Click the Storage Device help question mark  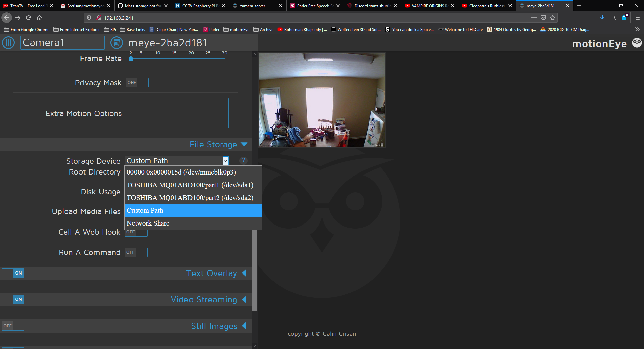click(x=244, y=160)
